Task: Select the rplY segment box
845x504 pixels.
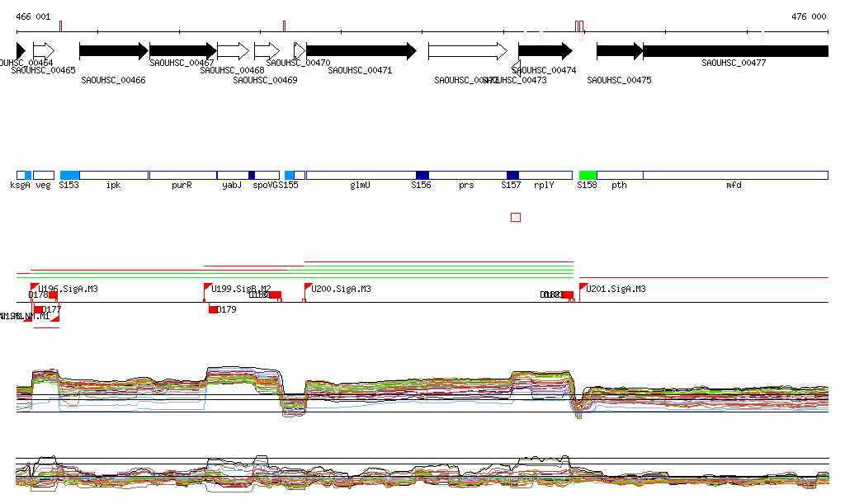Action: [545, 176]
